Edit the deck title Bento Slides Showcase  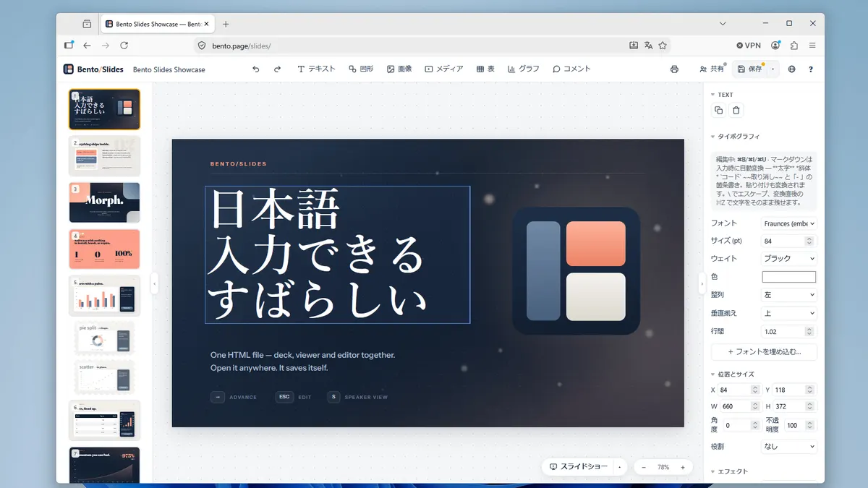169,69
